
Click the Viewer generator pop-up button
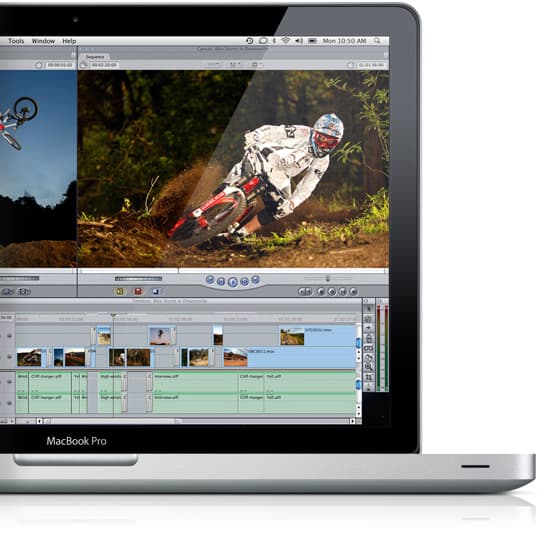pos(24,292)
